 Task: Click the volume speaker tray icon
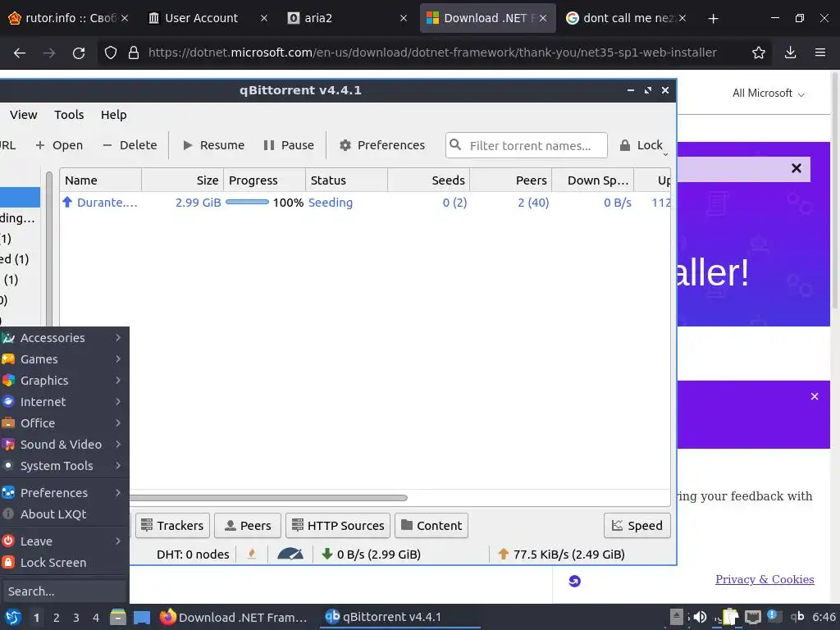[700, 617]
